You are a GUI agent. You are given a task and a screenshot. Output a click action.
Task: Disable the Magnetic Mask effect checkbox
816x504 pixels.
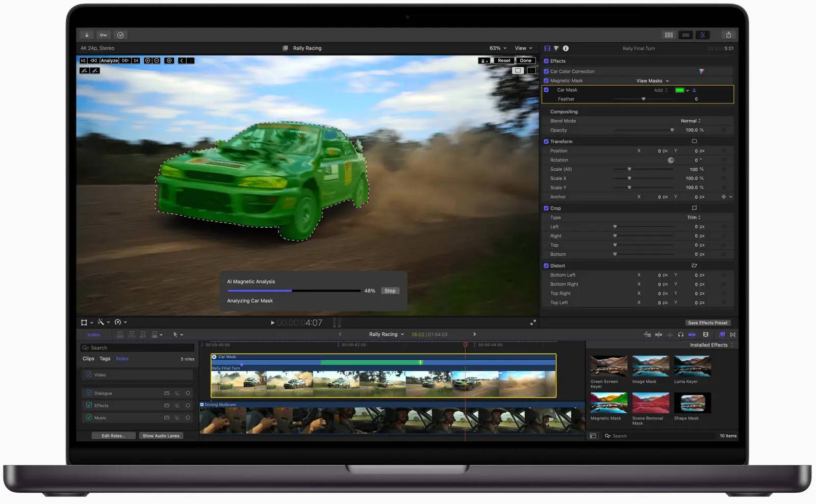pos(546,81)
